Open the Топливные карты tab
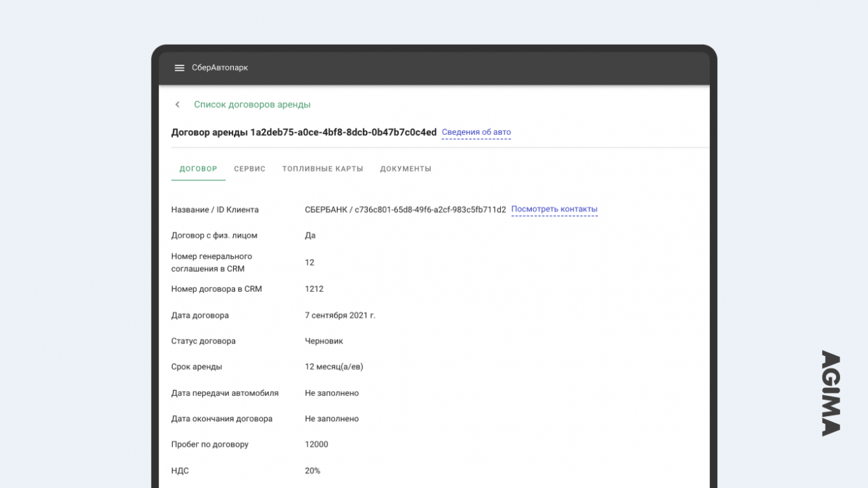 click(323, 169)
